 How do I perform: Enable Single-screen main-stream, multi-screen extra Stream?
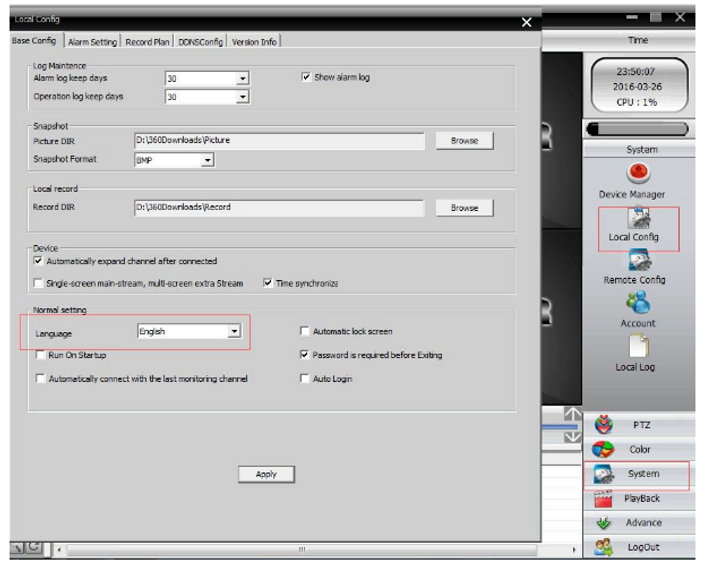pos(38,283)
